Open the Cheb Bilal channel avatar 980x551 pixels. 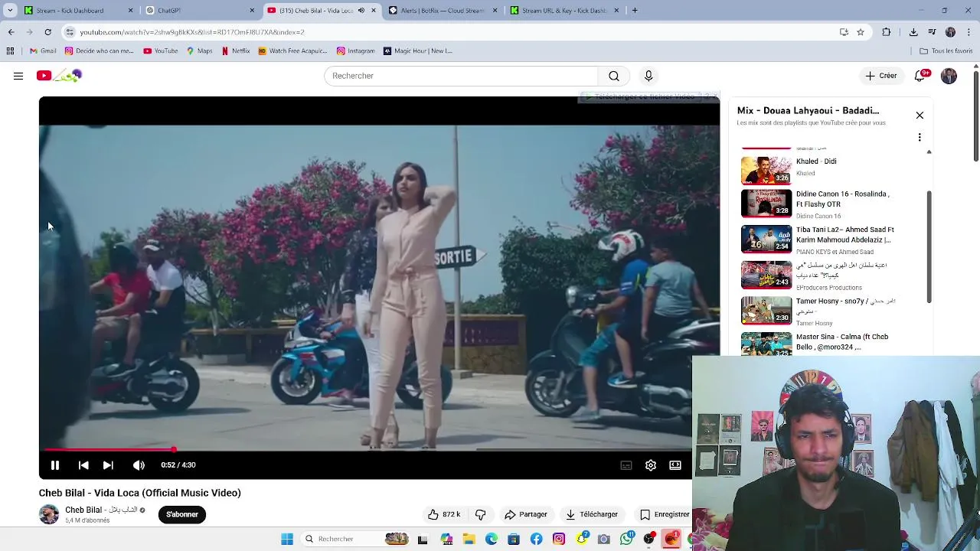click(x=49, y=514)
